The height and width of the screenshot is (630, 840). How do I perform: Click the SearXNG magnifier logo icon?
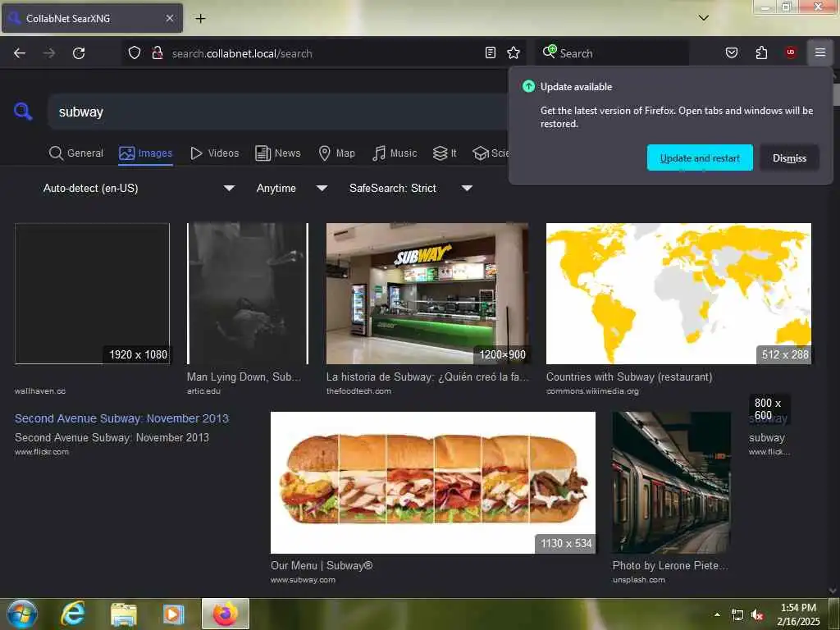tap(23, 112)
